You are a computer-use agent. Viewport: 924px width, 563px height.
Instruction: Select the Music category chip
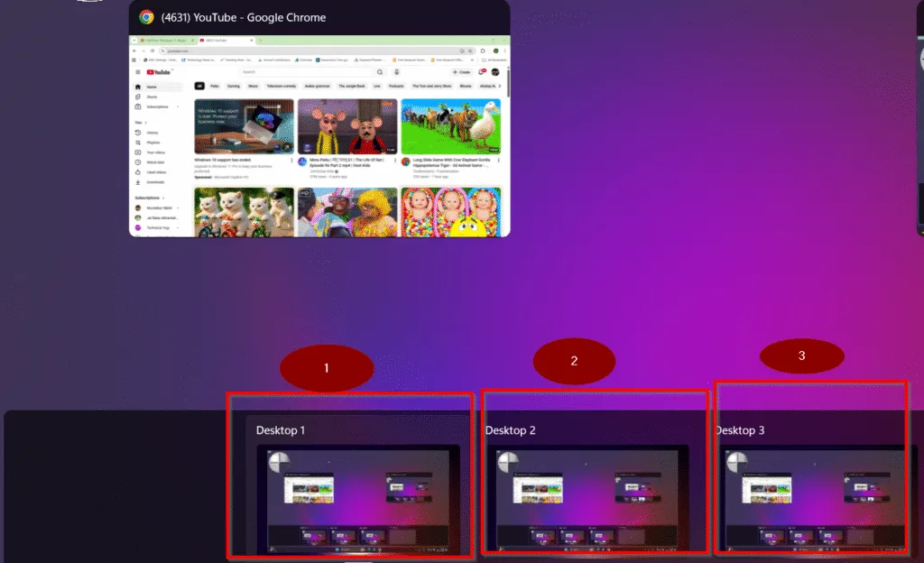click(254, 86)
